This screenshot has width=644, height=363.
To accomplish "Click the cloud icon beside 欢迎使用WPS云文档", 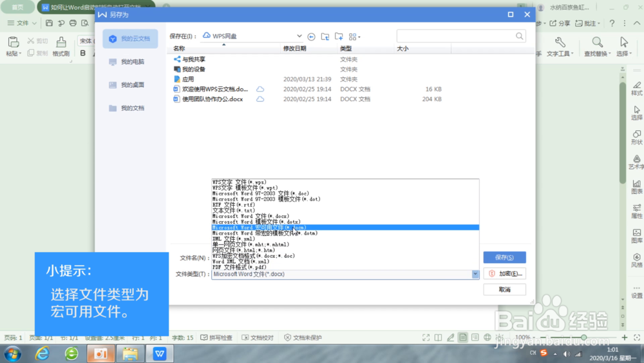I will tap(260, 89).
